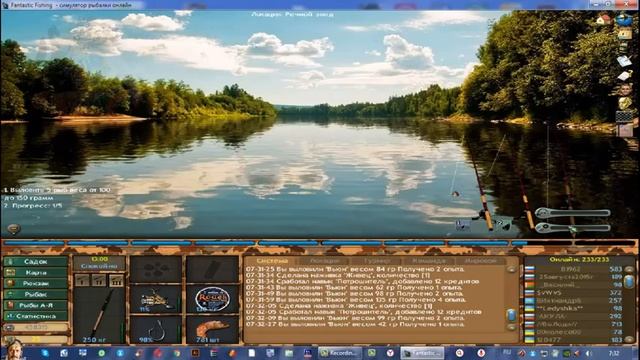The height and width of the screenshot is (360, 640).
Task: Click the empty equipment slot above the line
Action: [212, 269]
